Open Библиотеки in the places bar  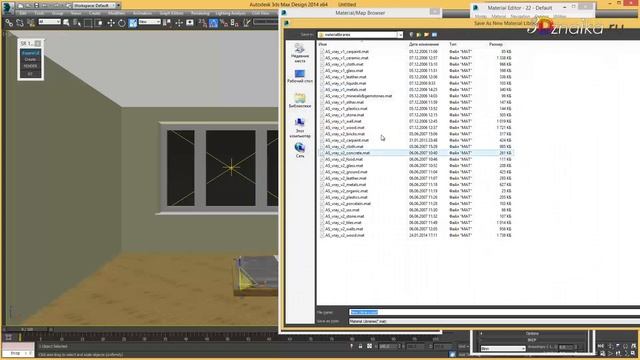300,100
